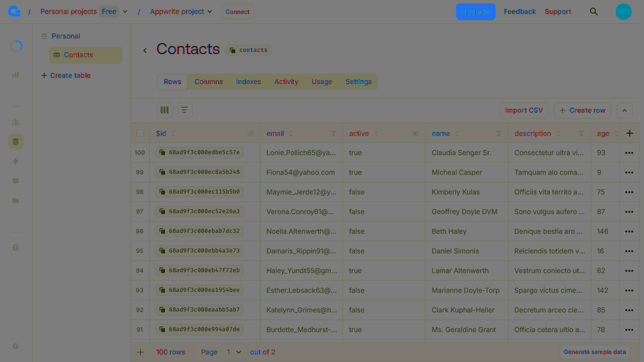Viewport: 644px width, 362px height.
Task: Open the row actions menu for row 100
Action: click(628, 152)
